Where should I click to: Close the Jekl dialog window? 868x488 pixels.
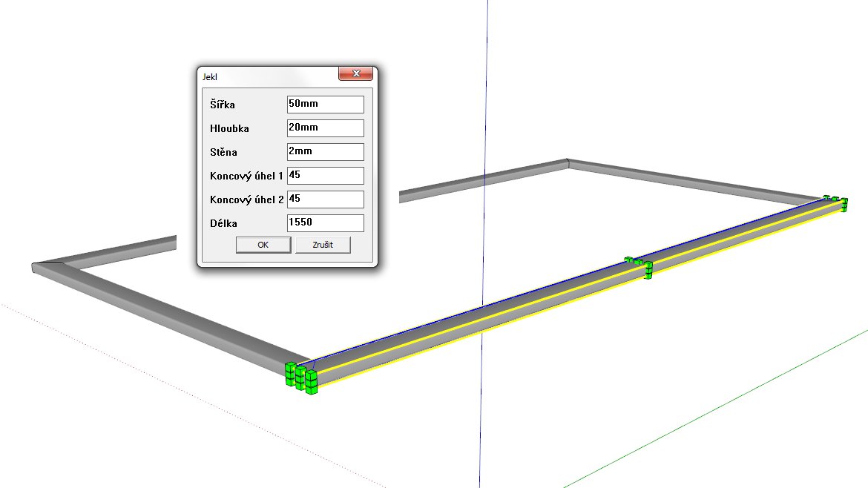coord(355,74)
